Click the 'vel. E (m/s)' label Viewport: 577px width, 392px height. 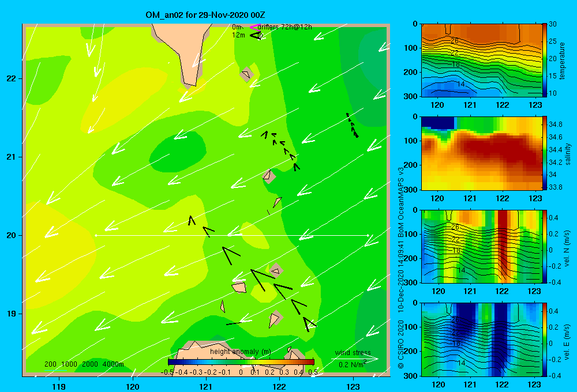click(x=567, y=342)
